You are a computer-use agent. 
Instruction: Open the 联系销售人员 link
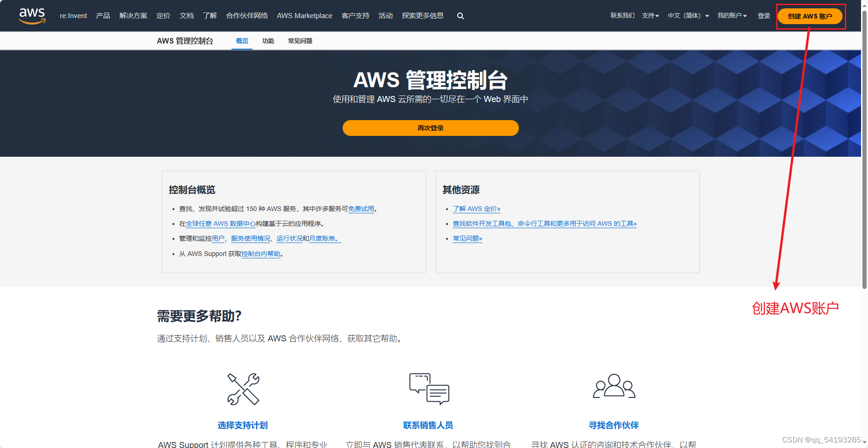[x=428, y=425]
